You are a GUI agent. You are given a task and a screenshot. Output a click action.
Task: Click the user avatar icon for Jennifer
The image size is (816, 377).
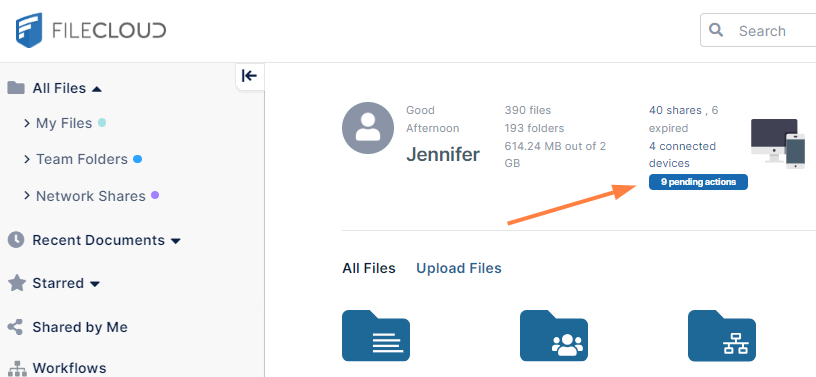367,128
